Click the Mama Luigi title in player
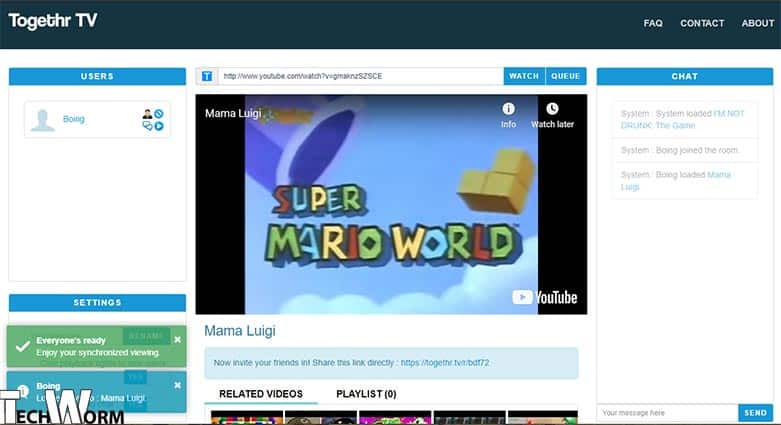 tap(233, 114)
